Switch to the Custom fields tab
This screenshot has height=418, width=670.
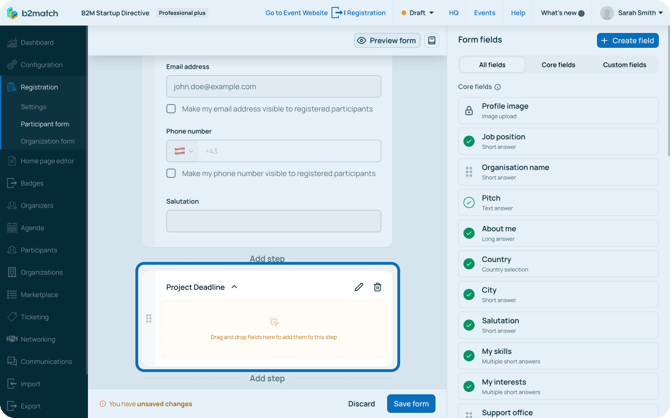624,65
